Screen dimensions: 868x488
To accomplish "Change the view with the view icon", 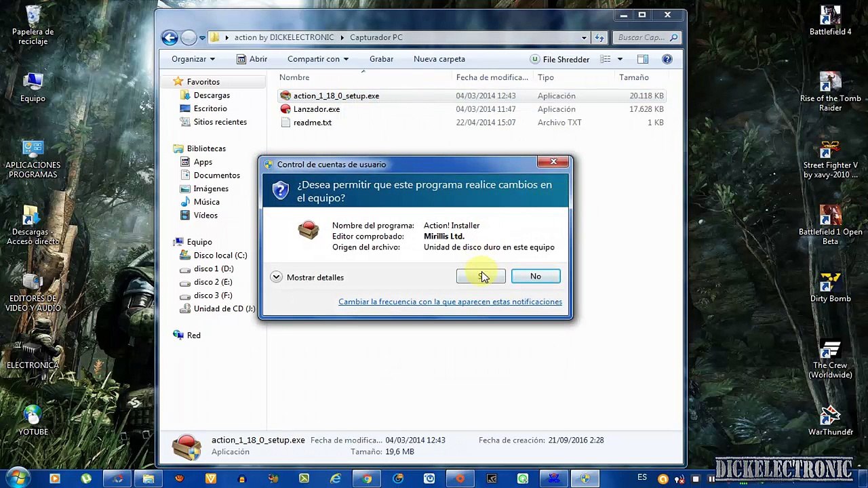I will (x=606, y=59).
